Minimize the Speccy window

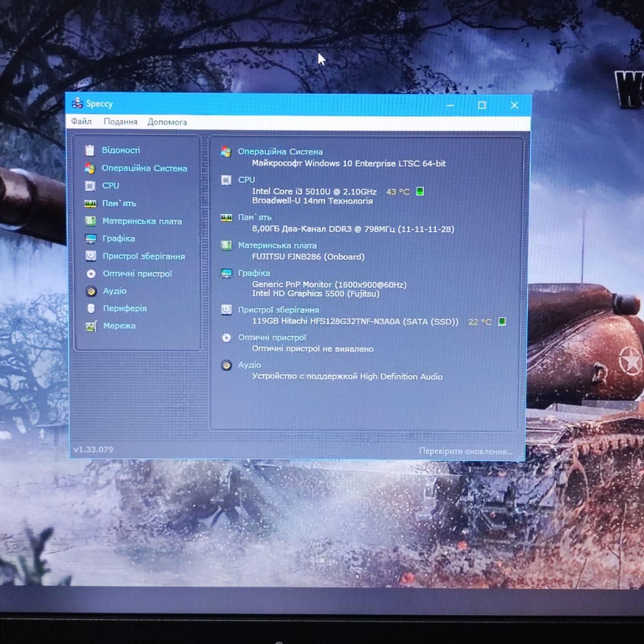450,105
